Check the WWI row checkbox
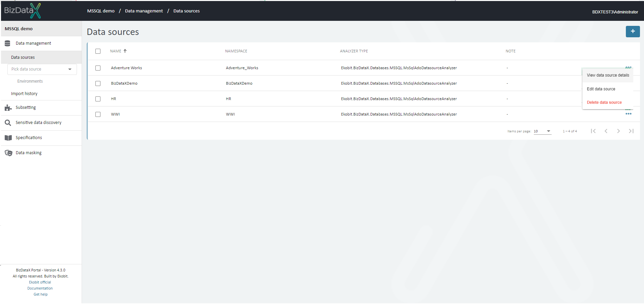The image size is (644, 304). coord(98,114)
